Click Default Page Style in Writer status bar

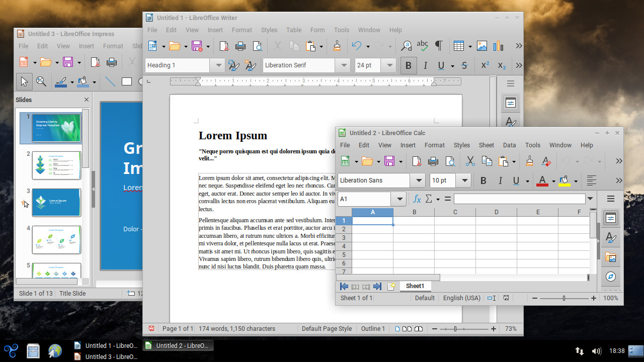coord(327,329)
